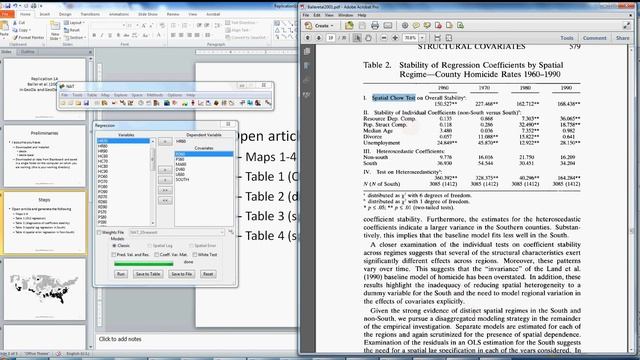The image size is (640, 360).
Task: Click weights file open icon in Regression dialog
Action: point(231,232)
